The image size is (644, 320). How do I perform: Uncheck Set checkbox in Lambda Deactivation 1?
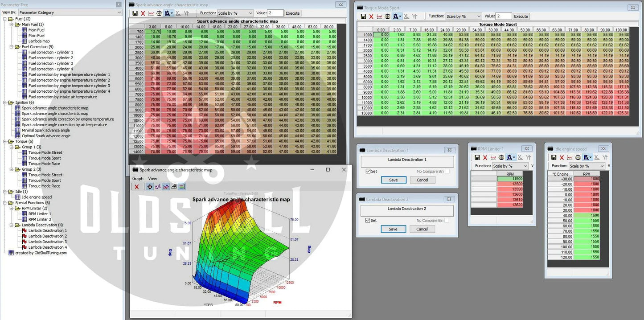pos(368,171)
